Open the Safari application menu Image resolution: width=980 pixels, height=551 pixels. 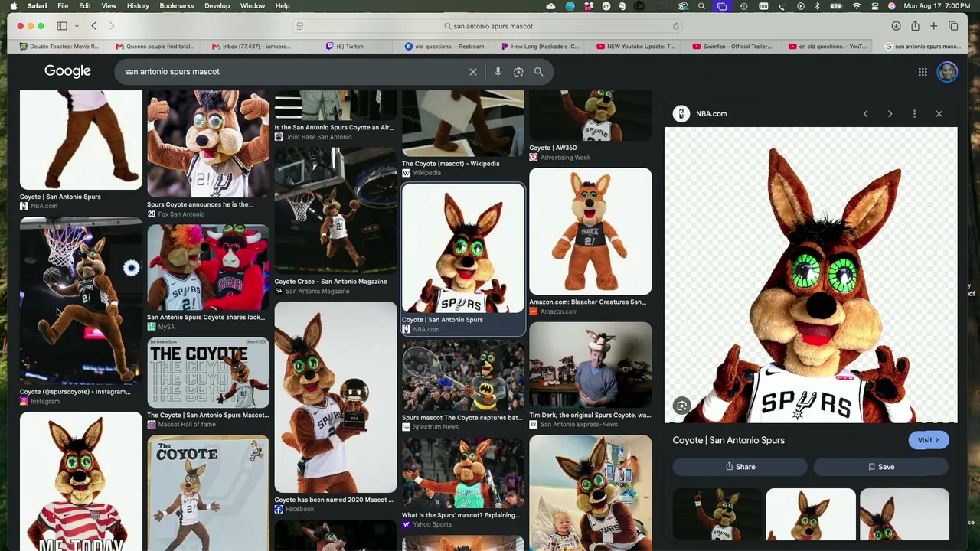(37, 6)
